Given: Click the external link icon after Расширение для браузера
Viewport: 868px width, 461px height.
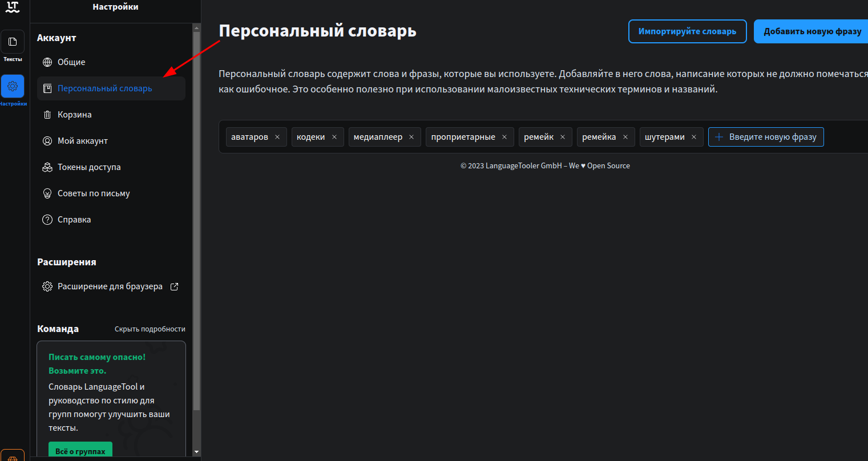Looking at the screenshot, I should click(175, 286).
